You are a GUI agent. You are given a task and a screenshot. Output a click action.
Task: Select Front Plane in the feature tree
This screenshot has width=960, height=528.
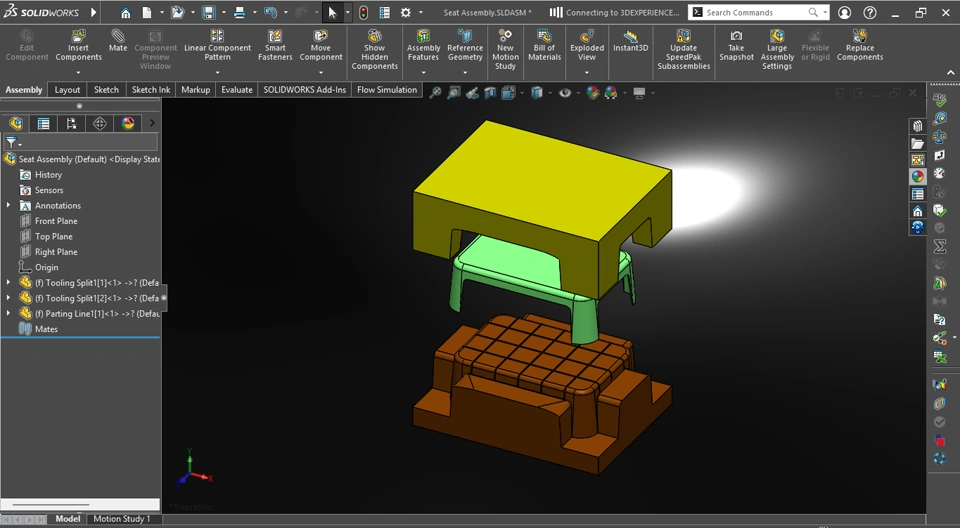[56, 221]
